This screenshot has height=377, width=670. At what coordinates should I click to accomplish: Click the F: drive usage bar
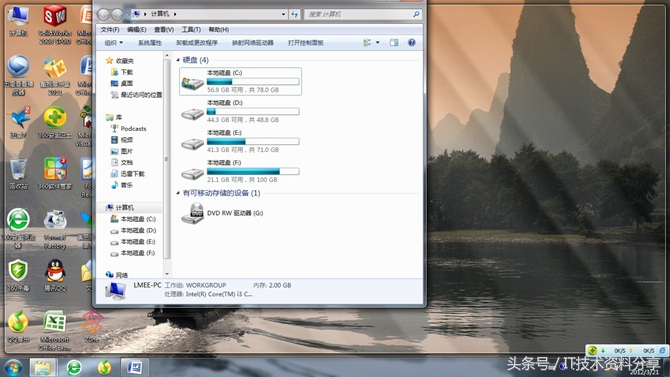253,171
